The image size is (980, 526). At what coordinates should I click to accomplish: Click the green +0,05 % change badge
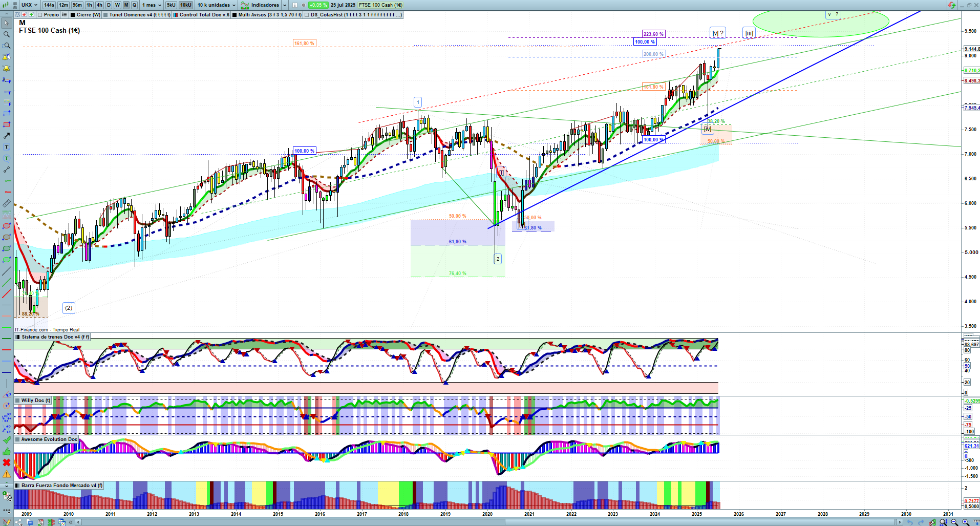[318, 5]
